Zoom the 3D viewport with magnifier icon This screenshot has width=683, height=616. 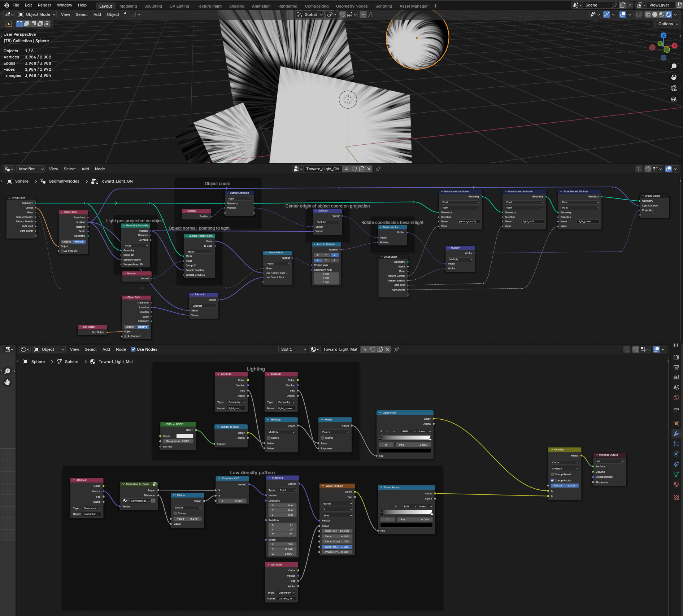coord(674,66)
